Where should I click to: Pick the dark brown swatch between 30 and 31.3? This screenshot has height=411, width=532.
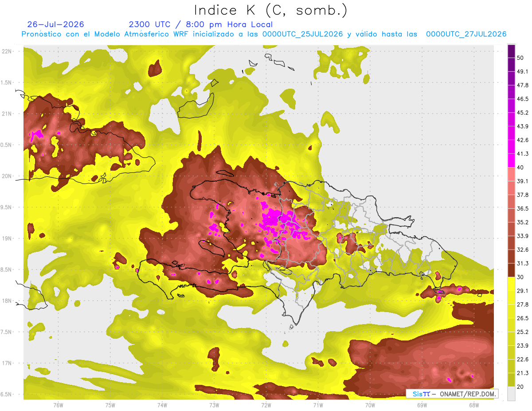(511, 270)
